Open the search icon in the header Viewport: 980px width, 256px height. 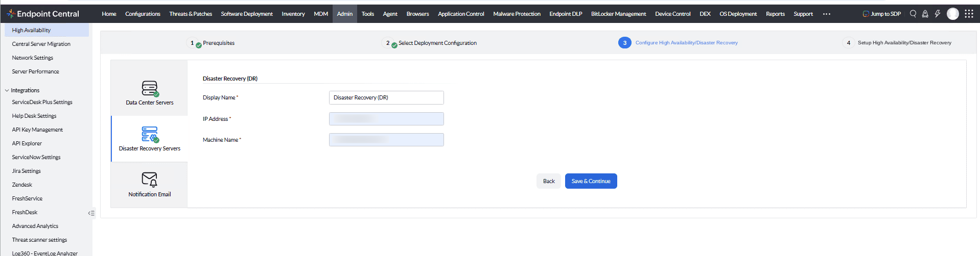coord(913,14)
